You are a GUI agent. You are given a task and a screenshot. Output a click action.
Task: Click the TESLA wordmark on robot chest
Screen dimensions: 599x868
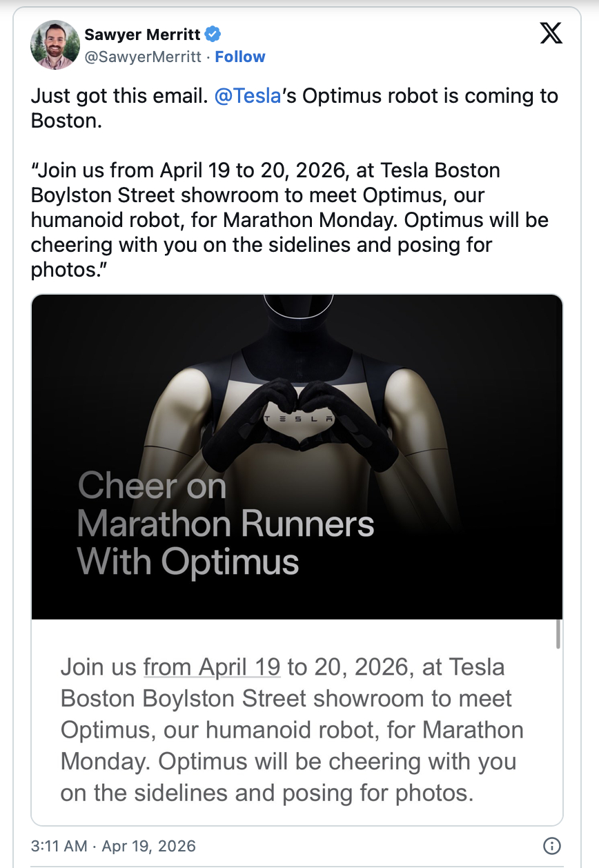coord(298,419)
